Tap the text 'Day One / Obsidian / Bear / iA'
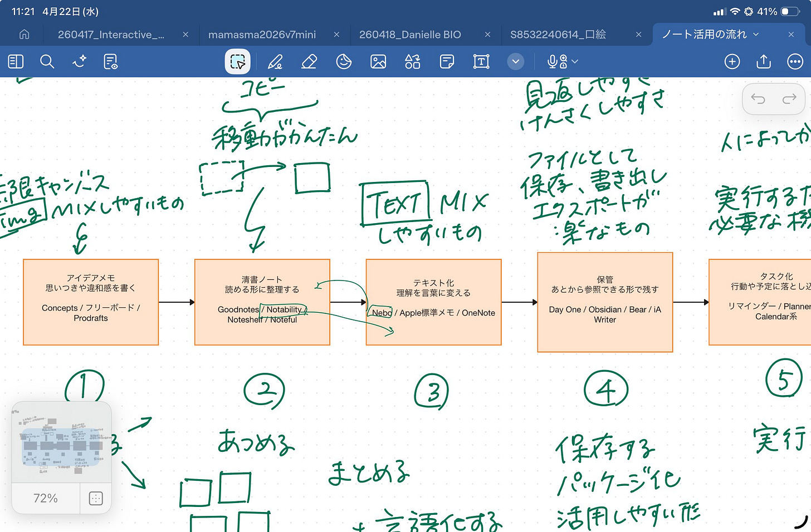 pyautogui.click(x=605, y=309)
